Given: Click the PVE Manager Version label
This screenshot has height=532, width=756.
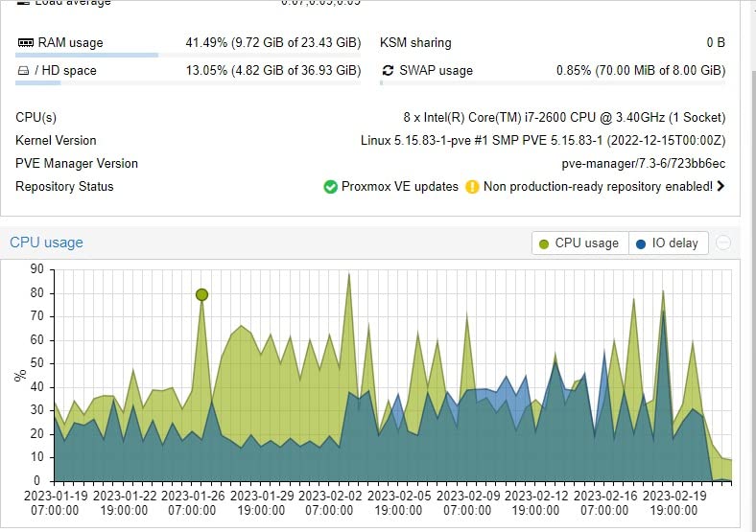Looking at the screenshot, I should 77,163.
